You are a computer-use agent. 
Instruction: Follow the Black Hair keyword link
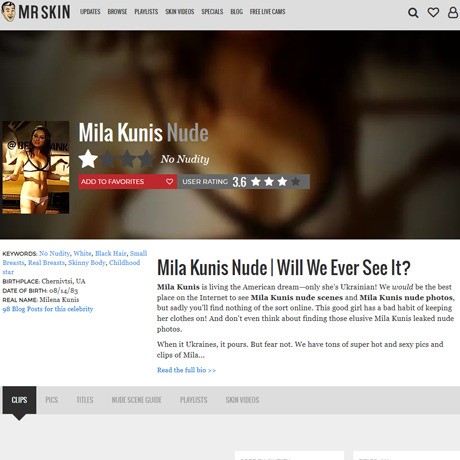pos(111,253)
